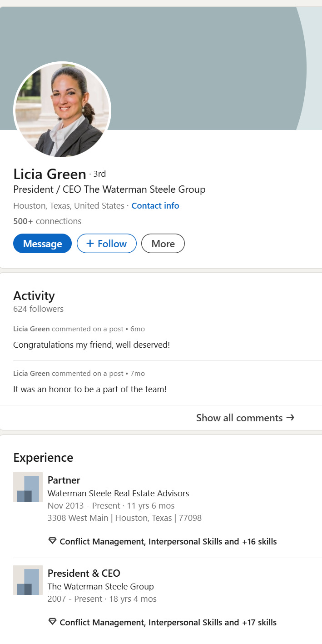Open the comment 'It was an honor to be a part of the team!'
The width and height of the screenshot is (322, 644).
(x=90, y=389)
